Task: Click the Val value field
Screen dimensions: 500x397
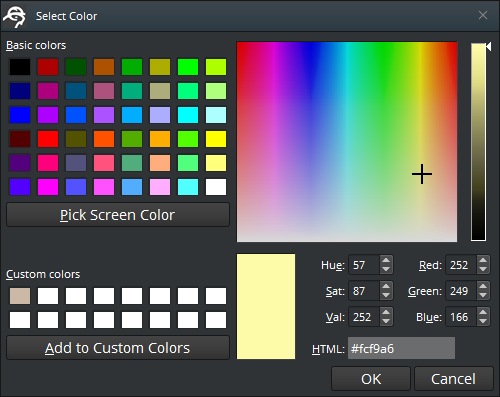Action: click(364, 317)
